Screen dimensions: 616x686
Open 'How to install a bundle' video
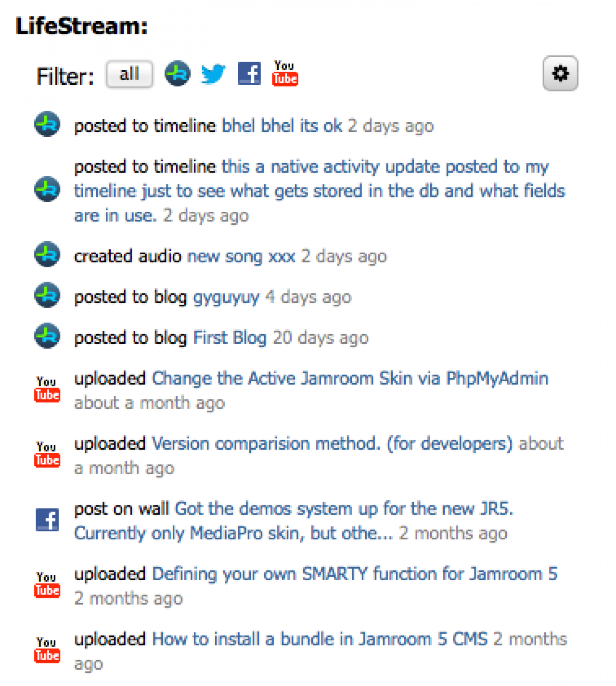pyautogui.click(x=320, y=639)
